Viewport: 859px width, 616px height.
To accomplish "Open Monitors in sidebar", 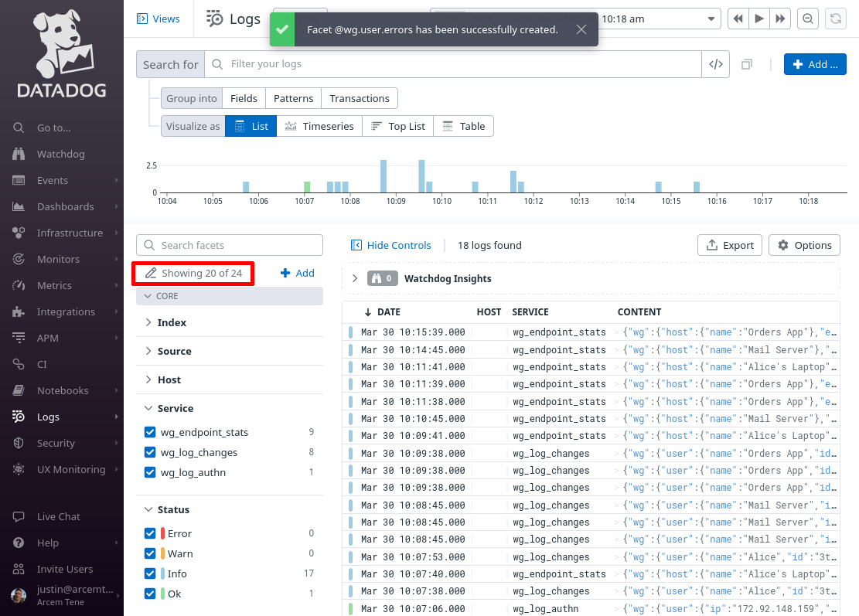I will point(58,259).
